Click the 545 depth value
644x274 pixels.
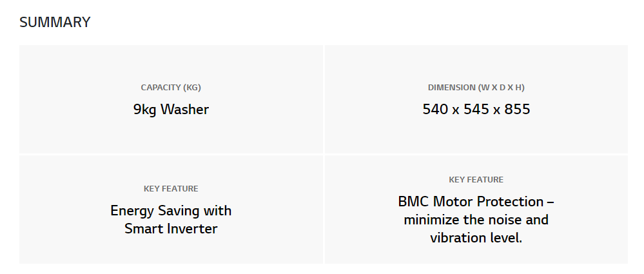tap(476, 109)
